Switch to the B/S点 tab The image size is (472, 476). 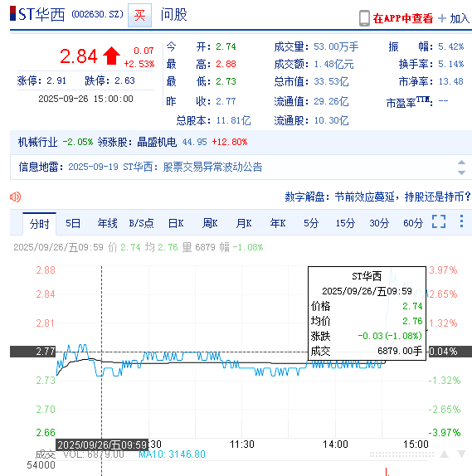(141, 223)
